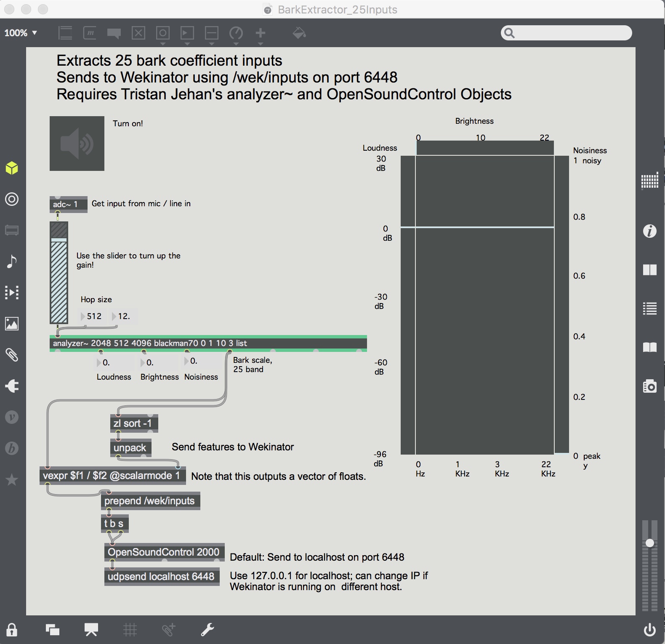Viewport: 665px width, 644px height.
Task: Select the unpack object
Action: click(x=131, y=448)
